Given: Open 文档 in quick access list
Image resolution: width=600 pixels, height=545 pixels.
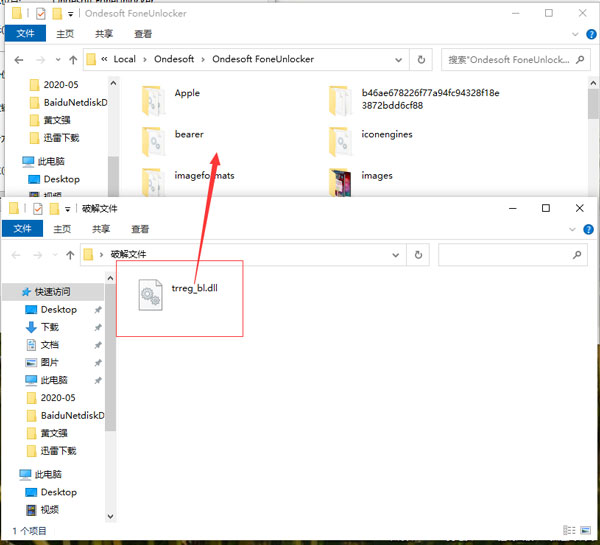Looking at the screenshot, I should point(50,345).
